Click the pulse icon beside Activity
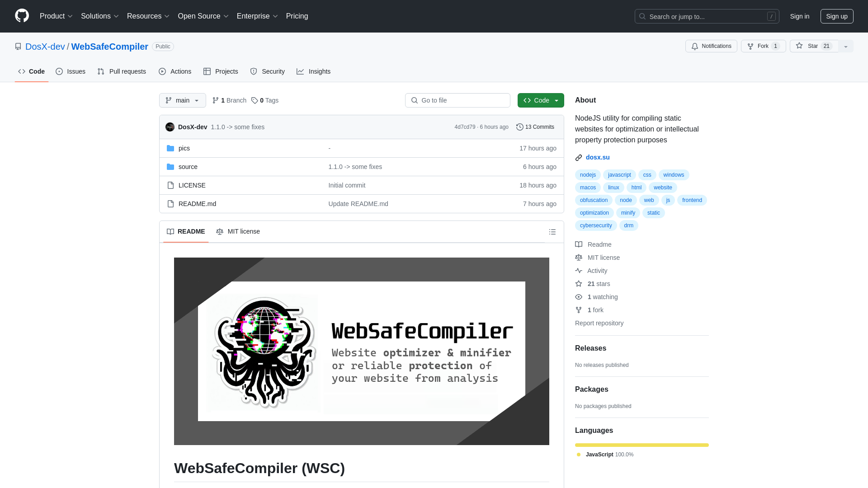The width and height of the screenshot is (868, 488). pyautogui.click(x=579, y=271)
